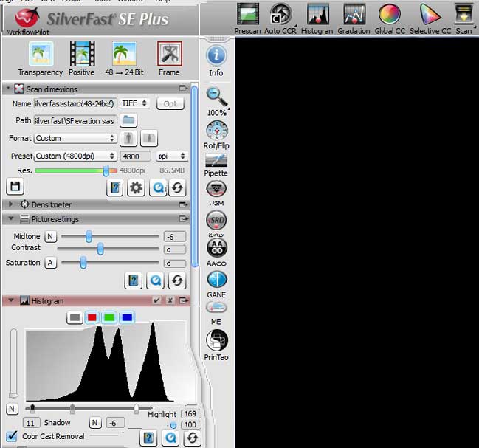Choose the 48 → 24 Bit mode icon
Viewport: 479px width, 448px height.
point(124,54)
